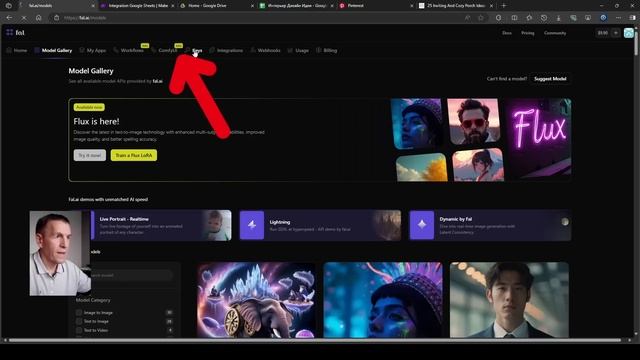Viewport: 640px width, 360px height.
Task: Stop page loading with the X button
Action: click(24, 18)
